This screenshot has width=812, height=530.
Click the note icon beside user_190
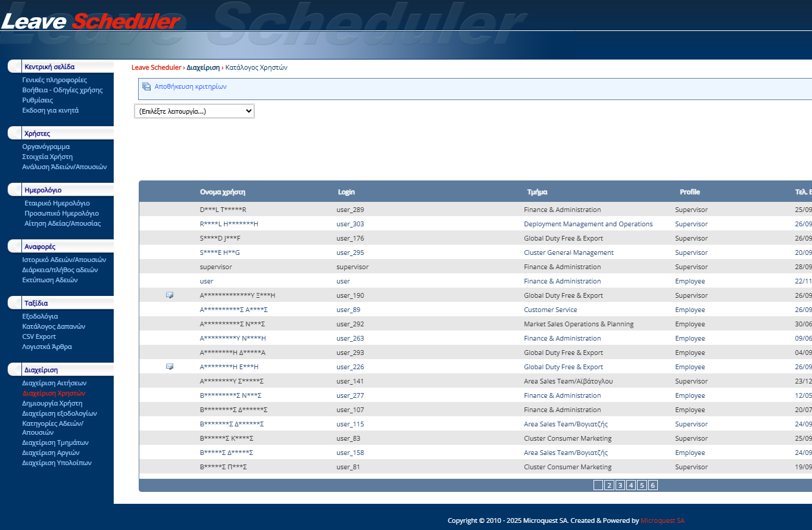170,295
